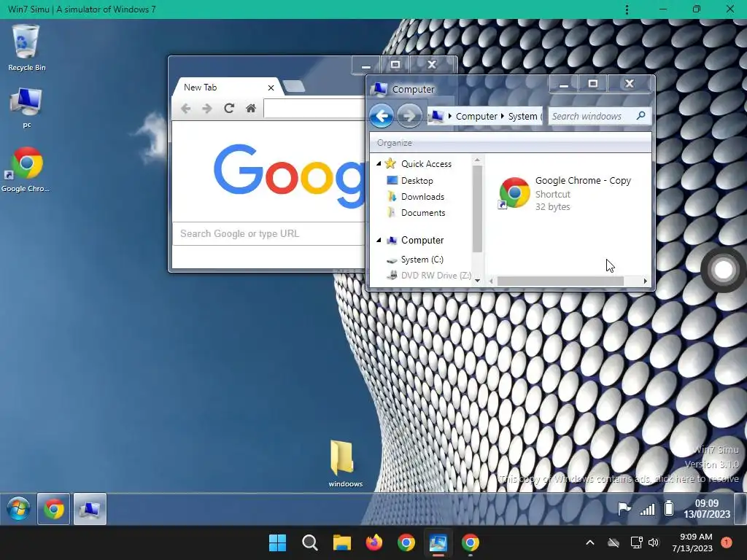Click the Win7 show desktop strip
Screen dimensions: 747x560
pyautogui.click(x=740, y=509)
